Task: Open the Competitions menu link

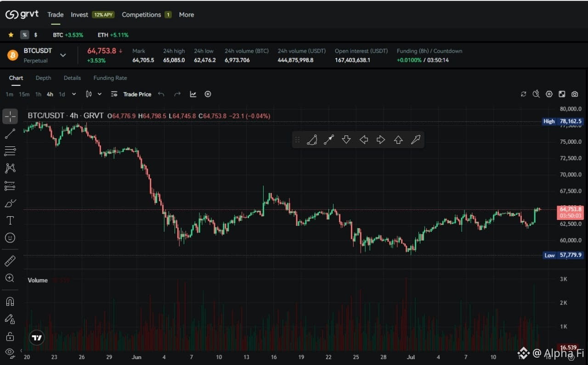Action: click(141, 15)
